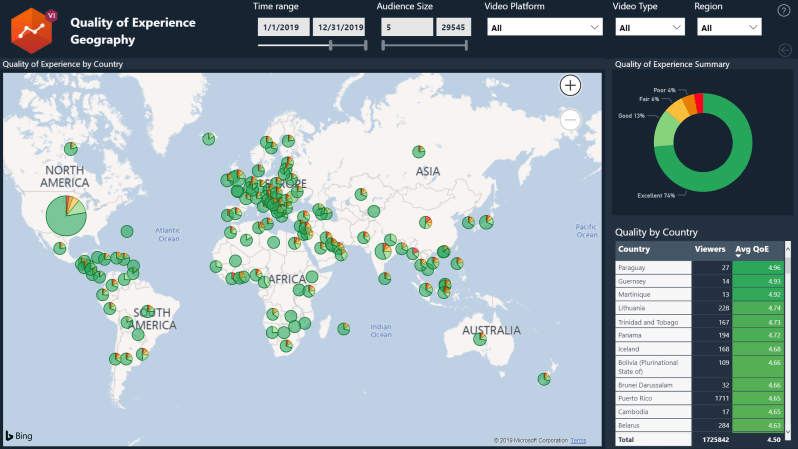Open the help question mark icon
The image size is (798, 449).
point(783,11)
